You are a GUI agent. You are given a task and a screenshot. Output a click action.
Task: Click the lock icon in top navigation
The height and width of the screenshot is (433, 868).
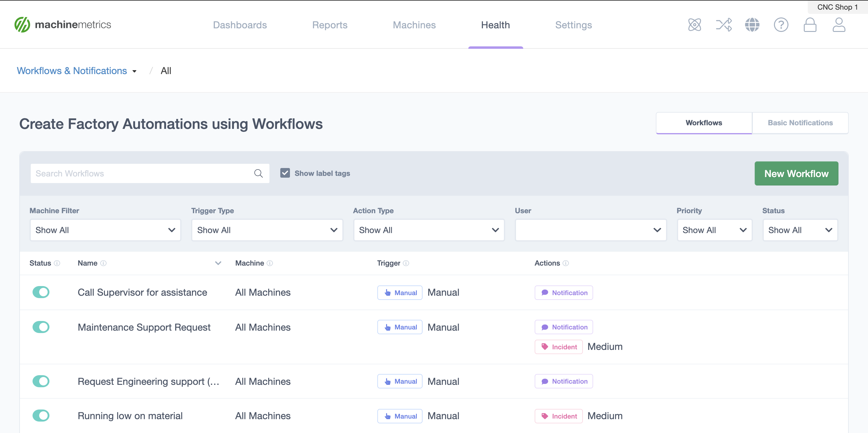coord(809,25)
